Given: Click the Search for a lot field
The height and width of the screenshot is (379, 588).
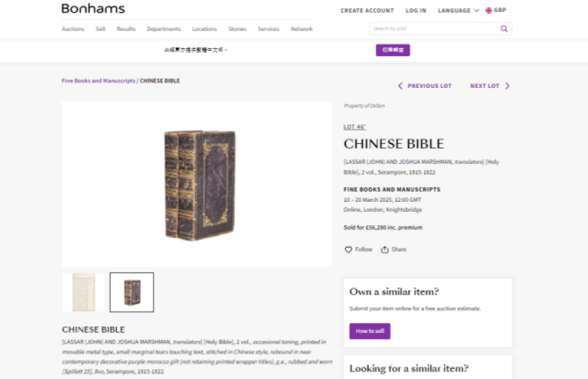Looking at the screenshot, I should [x=435, y=29].
